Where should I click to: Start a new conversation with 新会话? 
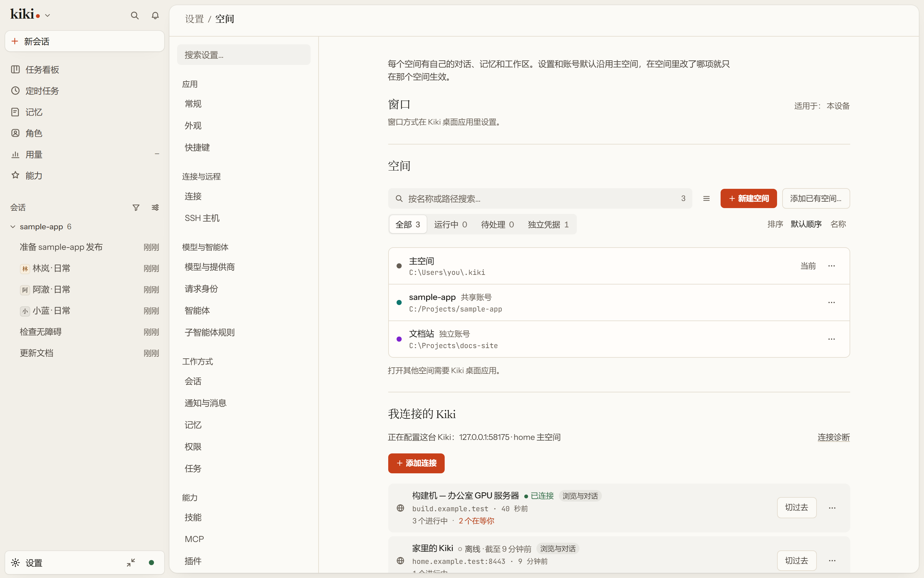coord(84,41)
